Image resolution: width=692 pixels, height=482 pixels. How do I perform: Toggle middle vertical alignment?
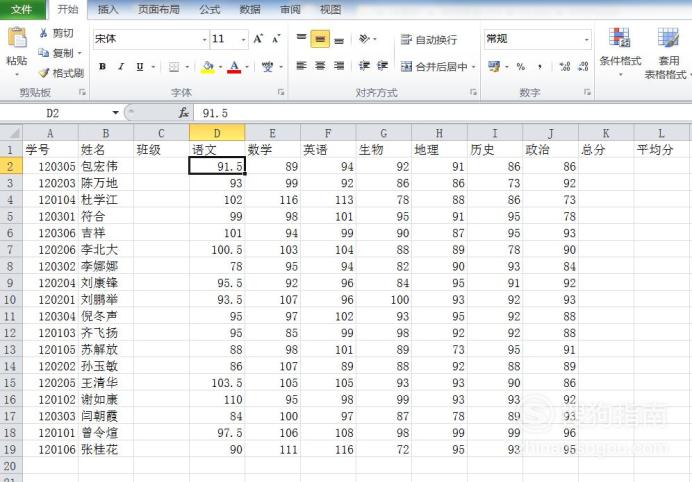tap(320, 39)
